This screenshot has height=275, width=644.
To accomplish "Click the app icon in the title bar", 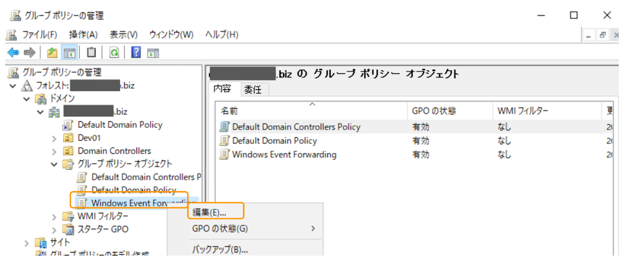I will [x=15, y=15].
